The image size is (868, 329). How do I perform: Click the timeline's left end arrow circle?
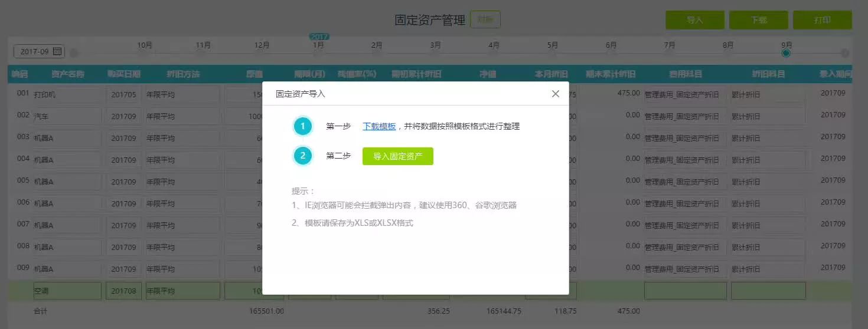74,53
